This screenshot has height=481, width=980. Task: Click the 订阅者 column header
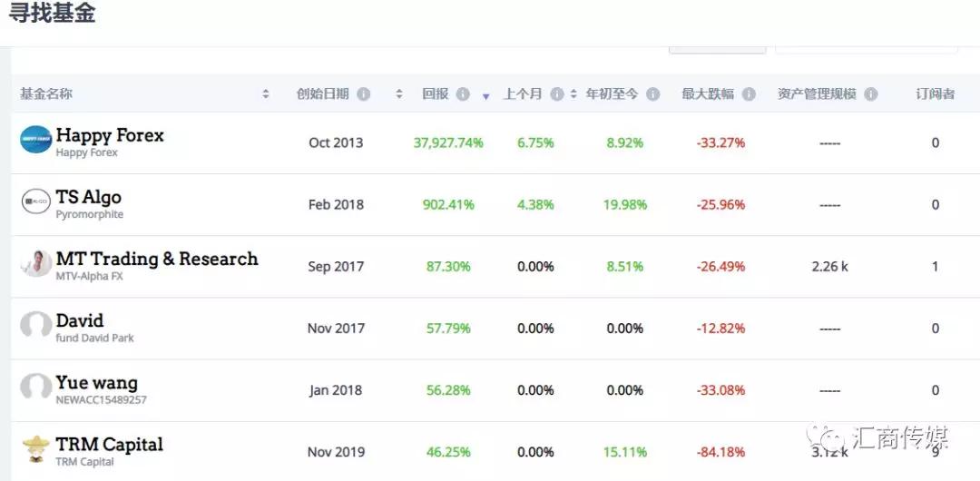pos(935,93)
